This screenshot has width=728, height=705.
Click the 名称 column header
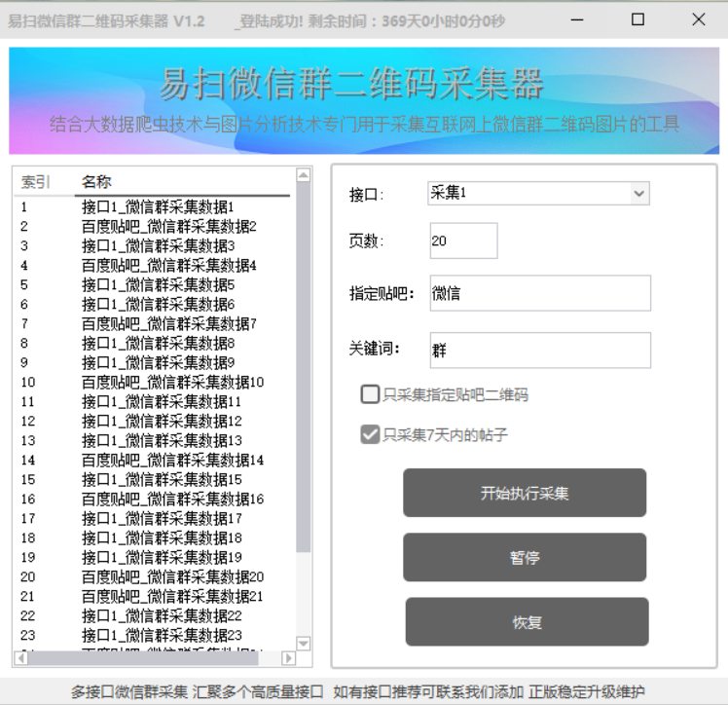click(x=182, y=181)
